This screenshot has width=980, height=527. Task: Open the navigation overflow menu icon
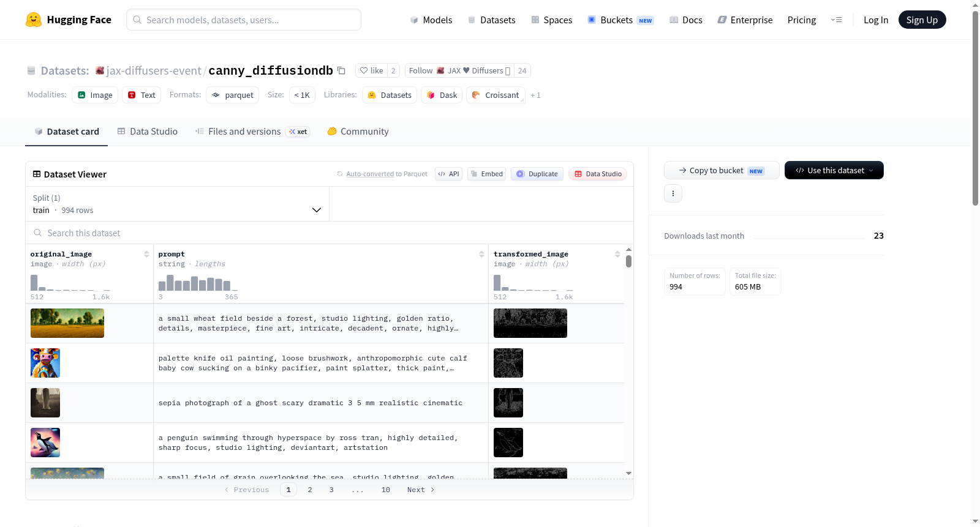click(x=836, y=20)
